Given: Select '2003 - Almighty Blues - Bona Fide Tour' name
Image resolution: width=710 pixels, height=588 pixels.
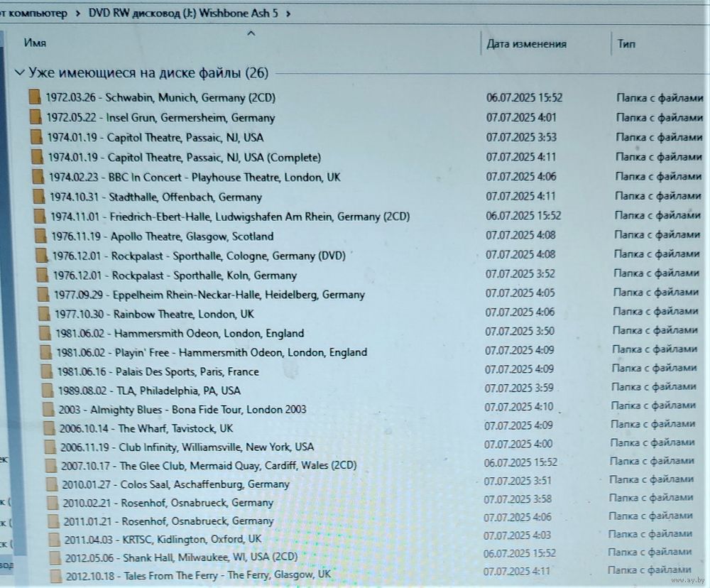Looking at the screenshot, I should tap(182, 410).
